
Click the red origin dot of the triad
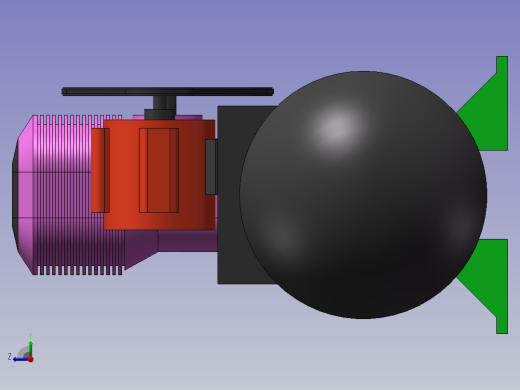(31, 359)
